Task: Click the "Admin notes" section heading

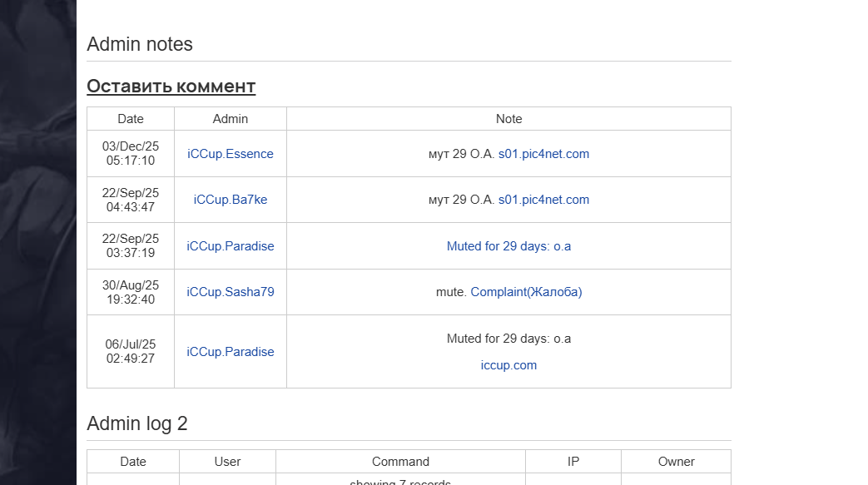Action: [140, 44]
